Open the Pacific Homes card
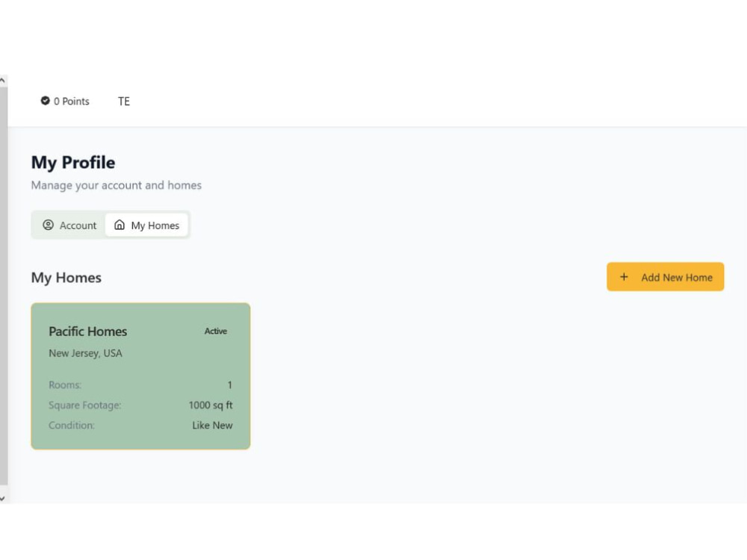The height and width of the screenshot is (560, 747). [140, 376]
